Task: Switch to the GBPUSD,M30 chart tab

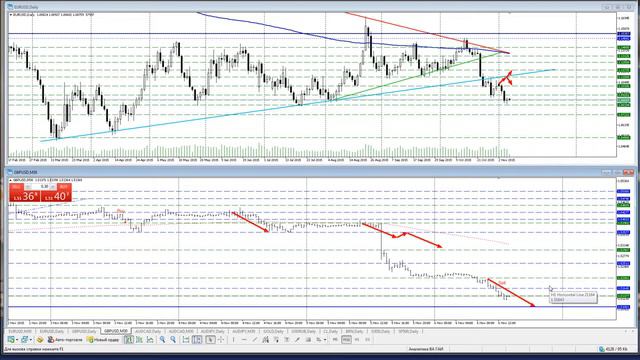Action: click(x=116, y=331)
